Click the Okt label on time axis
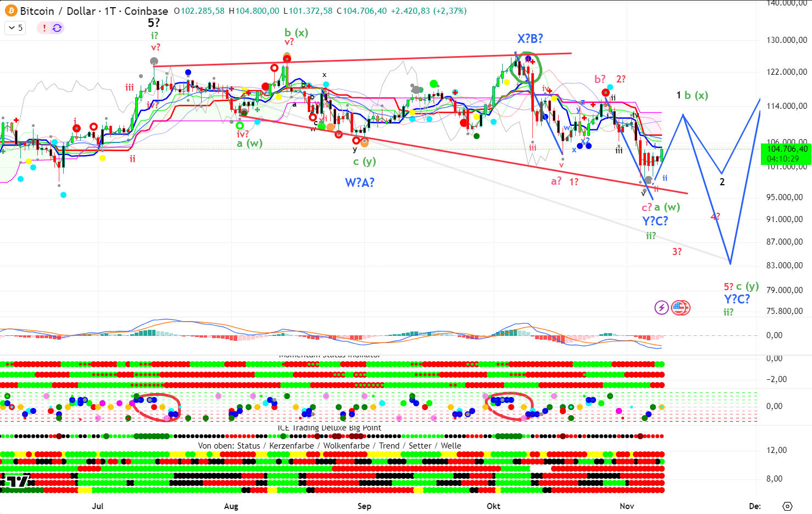 pyautogui.click(x=493, y=506)
